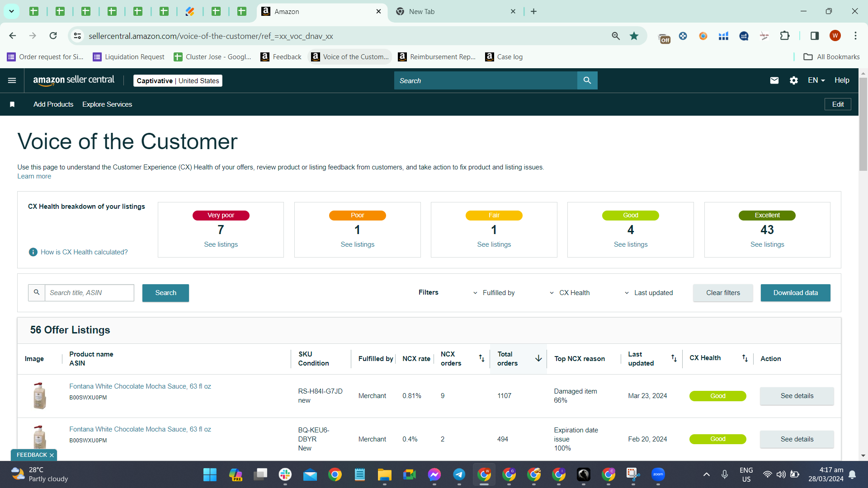868x488 pixels.
Task: Open the Chrome extensions puzzle icon
Action: click(x=785, y=36)
